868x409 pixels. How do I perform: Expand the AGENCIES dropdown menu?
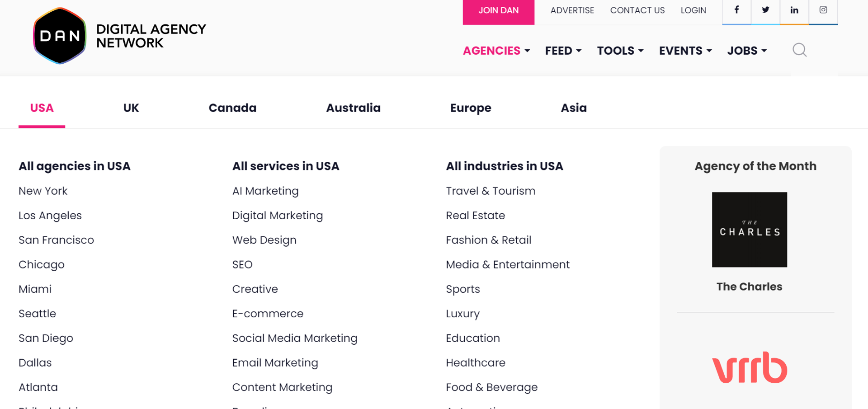point(491,51)
